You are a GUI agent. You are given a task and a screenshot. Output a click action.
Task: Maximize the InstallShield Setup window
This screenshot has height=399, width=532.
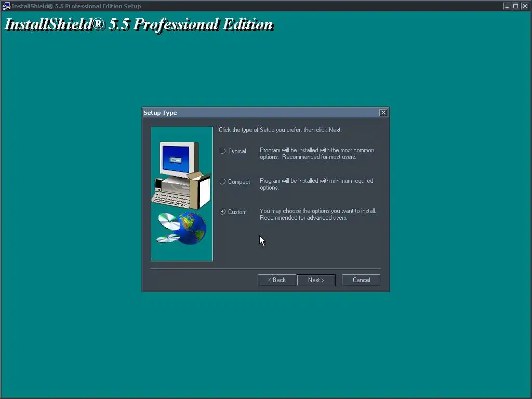click(x=515, y=6)
